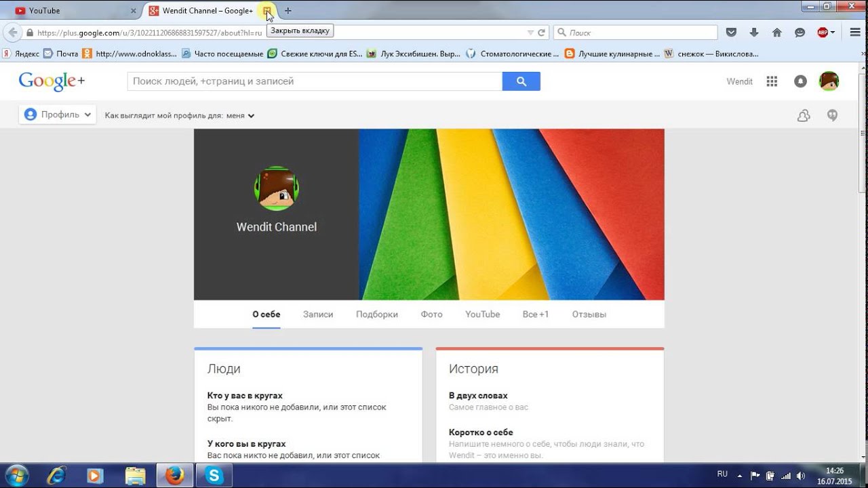The height and width of the screenshot is (488, 868).
Task: Click the add people icon
Action: pyautogui.click(x=804, y=115)
